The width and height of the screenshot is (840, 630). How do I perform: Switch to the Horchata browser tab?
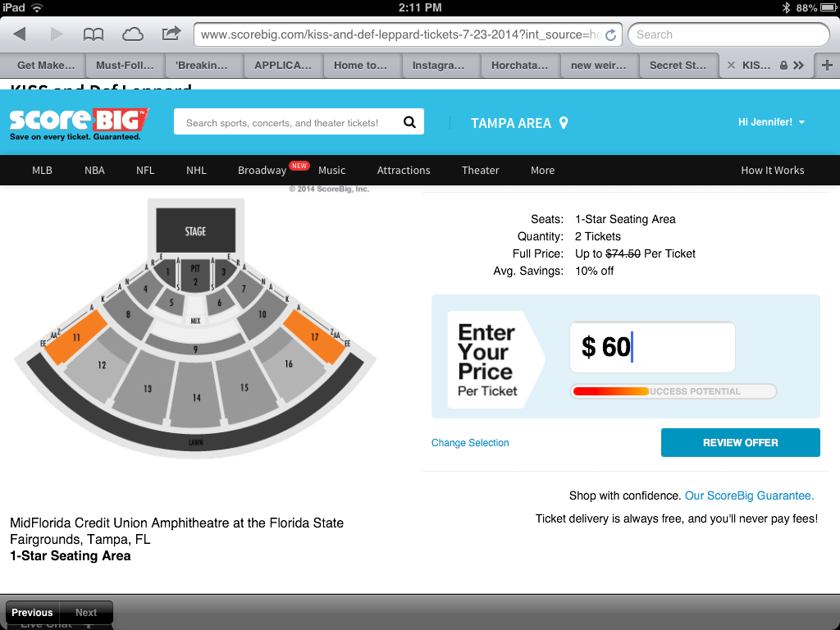(x=518, y=66)
